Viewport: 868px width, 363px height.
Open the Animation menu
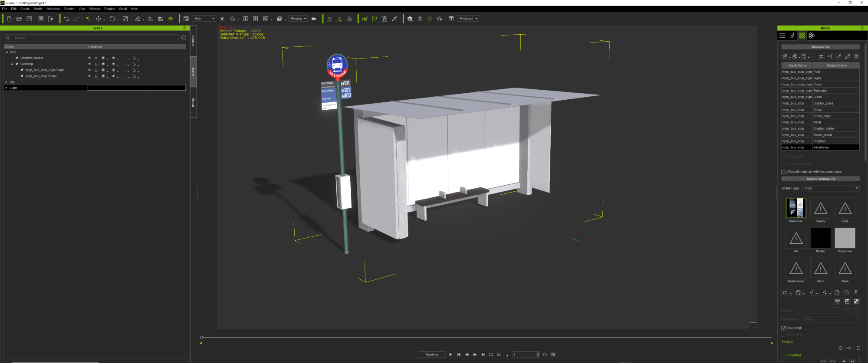[53, 9]
